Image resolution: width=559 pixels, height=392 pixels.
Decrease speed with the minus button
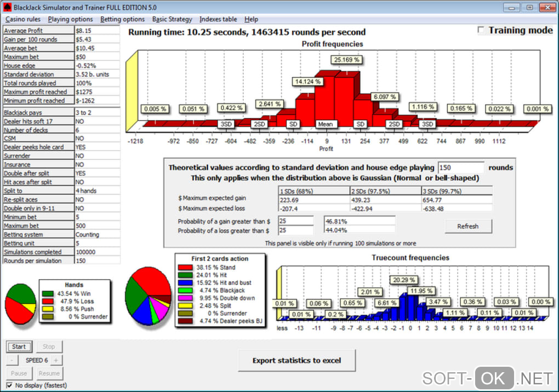pyautogui.click(x=12, y=360)
